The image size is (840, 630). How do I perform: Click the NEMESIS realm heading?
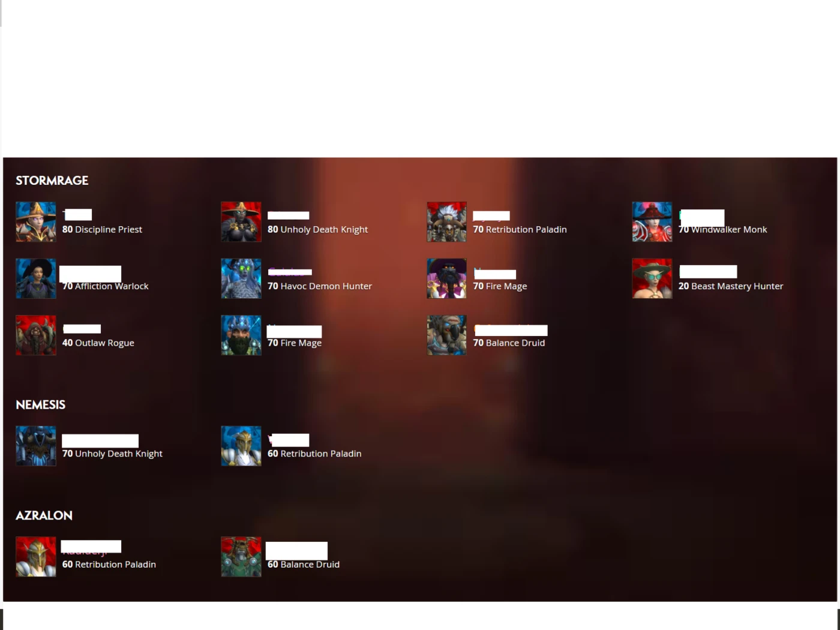pyautogui.click(x=41, y=405)
